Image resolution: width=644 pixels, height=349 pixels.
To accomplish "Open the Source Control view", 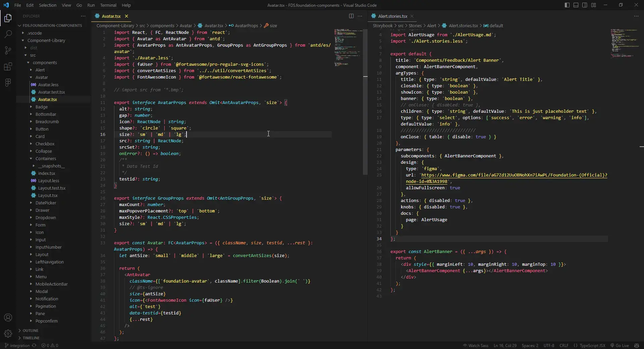I will (8, 50).
